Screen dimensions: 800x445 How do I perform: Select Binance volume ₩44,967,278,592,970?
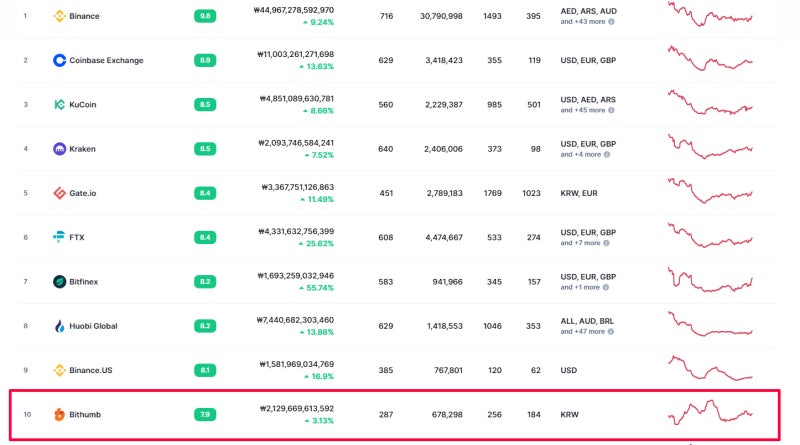click(294, 10)
